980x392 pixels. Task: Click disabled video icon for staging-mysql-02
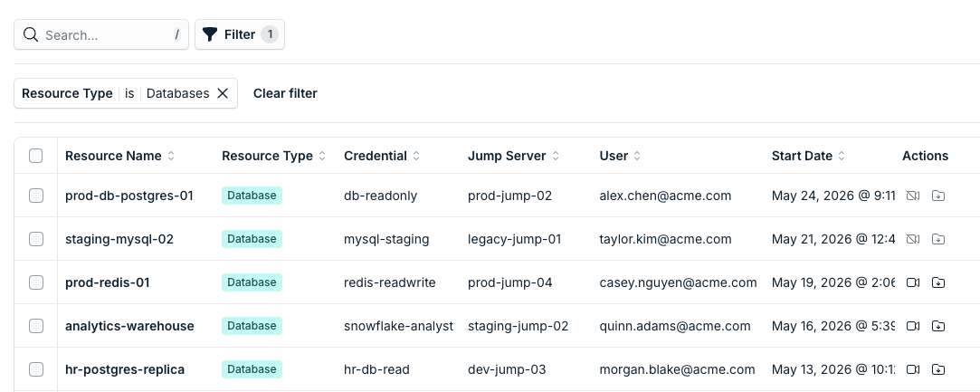(912, 239)
